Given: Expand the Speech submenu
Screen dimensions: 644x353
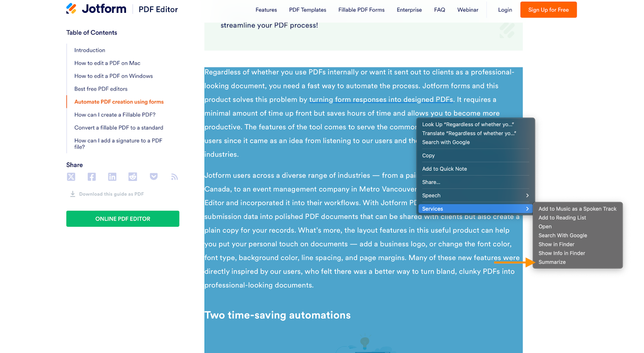Looking at the screenshot, I should click(x=475, y=195).
